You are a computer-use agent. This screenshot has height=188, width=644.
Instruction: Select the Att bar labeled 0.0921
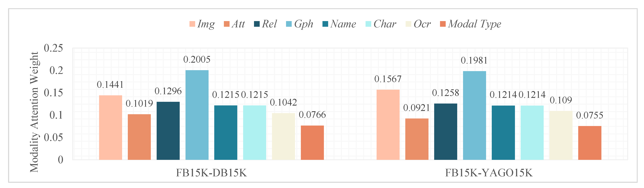pos(417,139)
